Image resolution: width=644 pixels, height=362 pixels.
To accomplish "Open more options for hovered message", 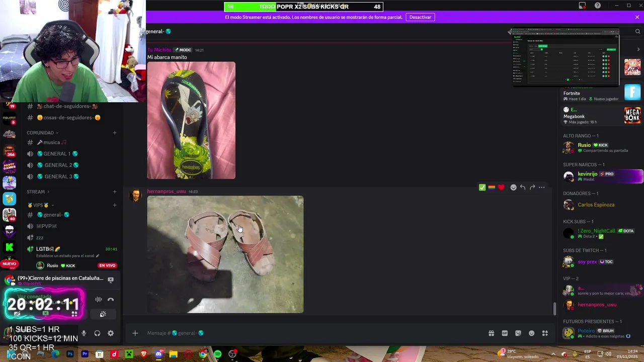I will 542,187.
